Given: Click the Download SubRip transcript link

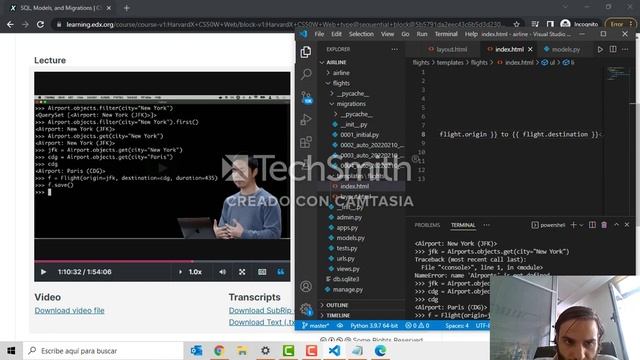Looking at the screenshot, I should tap(261, 310).
